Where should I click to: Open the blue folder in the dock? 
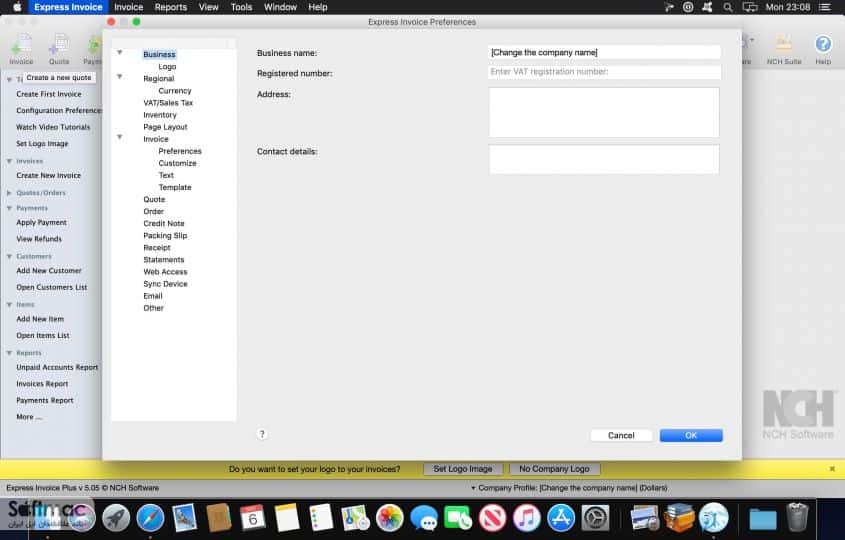click(763, 519)
